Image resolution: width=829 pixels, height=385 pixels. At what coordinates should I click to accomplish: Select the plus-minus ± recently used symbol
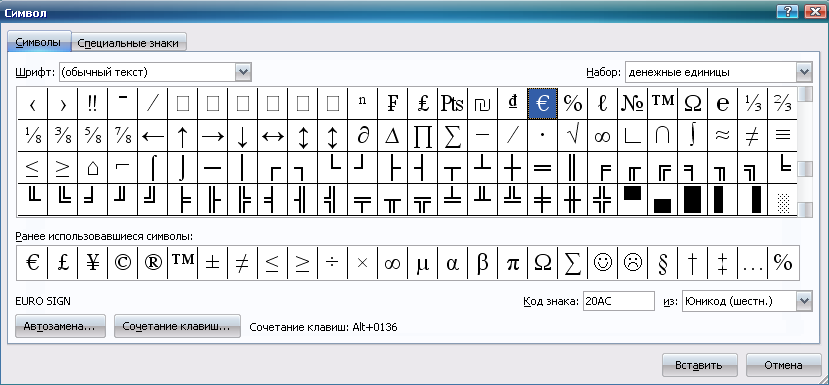(213, 263)
